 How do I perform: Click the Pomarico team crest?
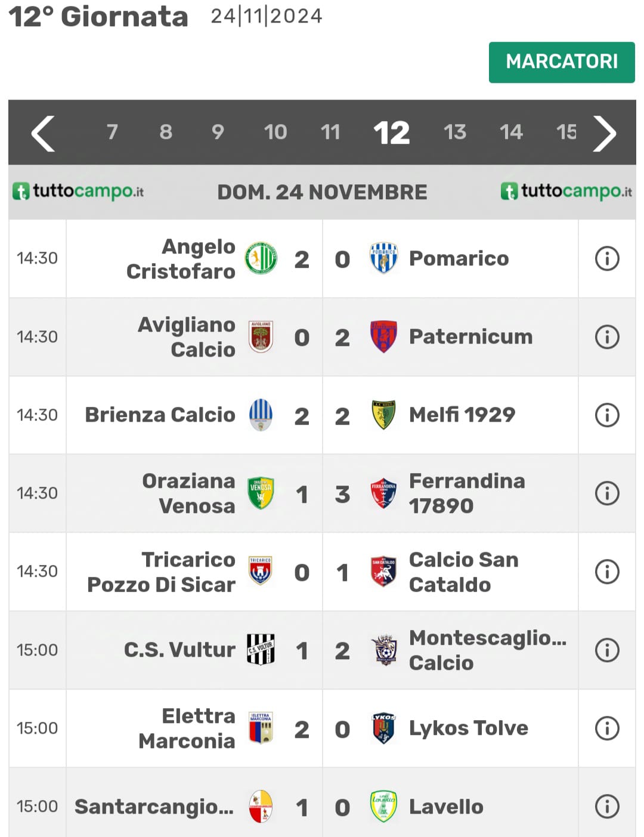coord(383,258)
